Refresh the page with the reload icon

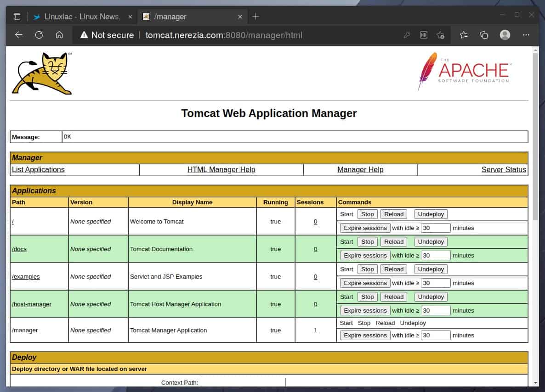point(39,35)
